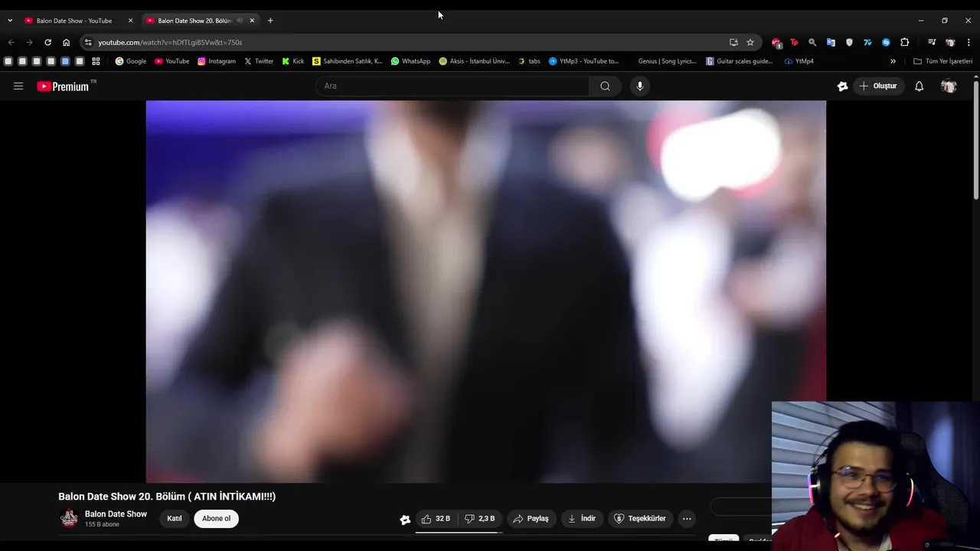Show hidden bookmarks with the double chevron
Viewport: 980px width, 551px height.
click(x=893, y=61)
